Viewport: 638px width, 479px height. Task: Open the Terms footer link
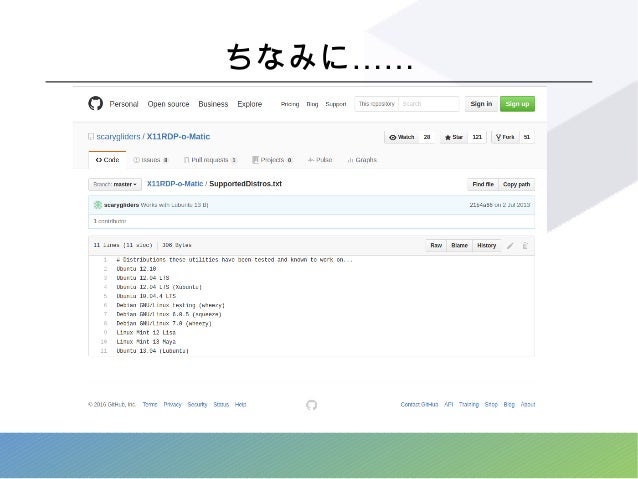tap(150, 405)
